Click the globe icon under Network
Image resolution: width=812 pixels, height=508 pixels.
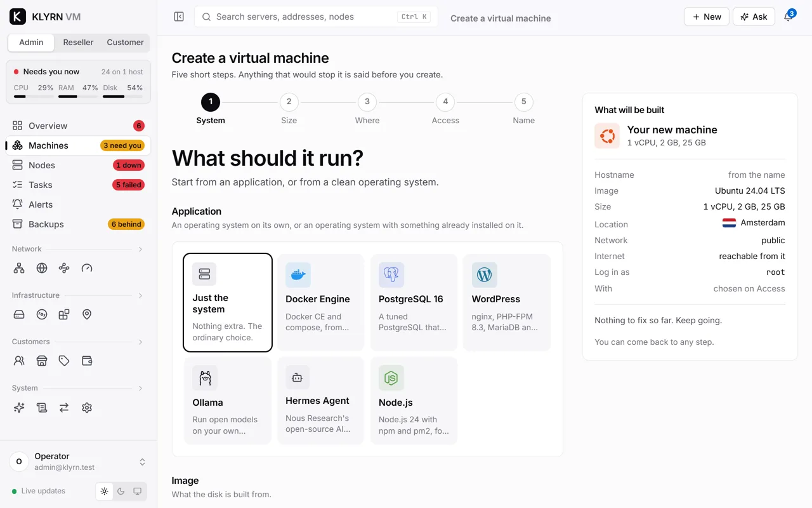[42, 268]
